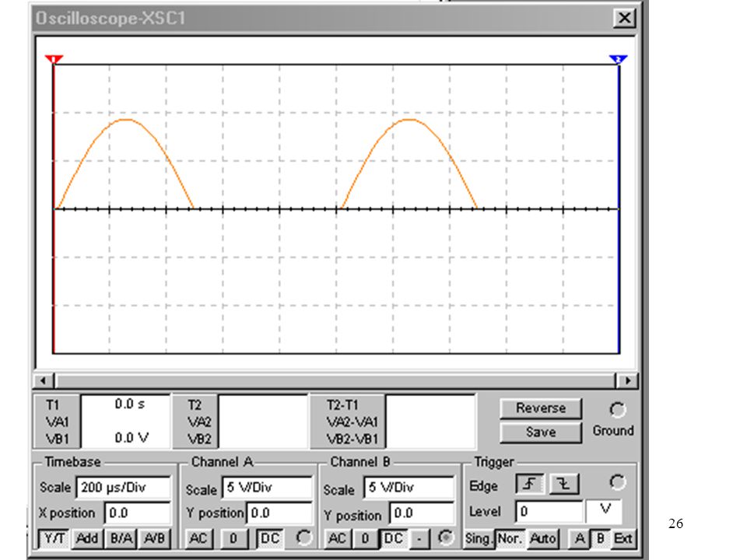Set Channel A coupling to DC

[x=270, y=538]
